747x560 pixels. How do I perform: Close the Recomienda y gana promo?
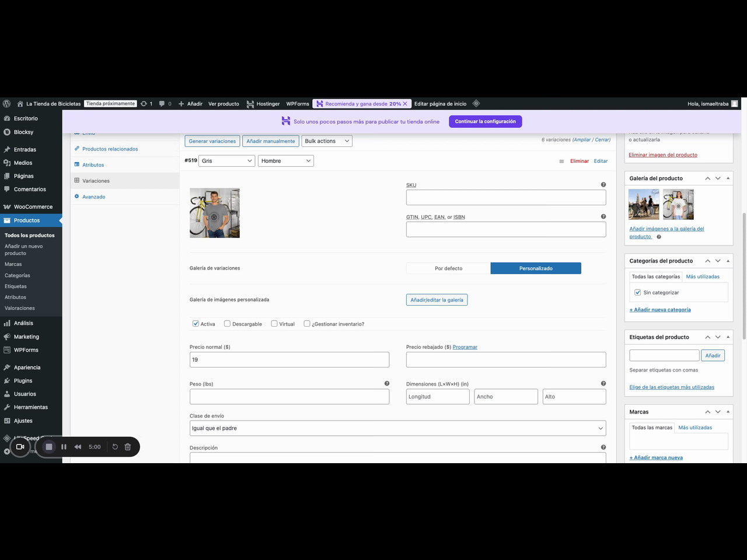pyautogui.click(x=405, y=104)
